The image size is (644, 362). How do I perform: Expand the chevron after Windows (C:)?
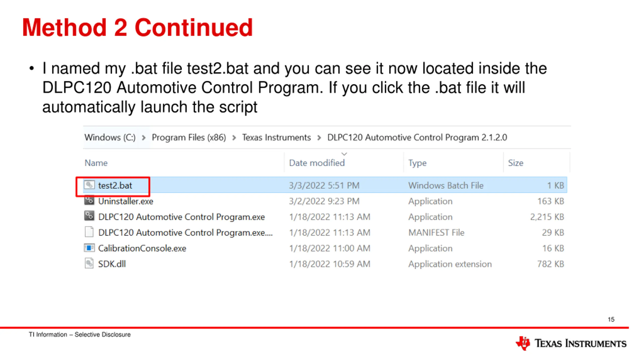pyautogui.click(x=144, y=138)
